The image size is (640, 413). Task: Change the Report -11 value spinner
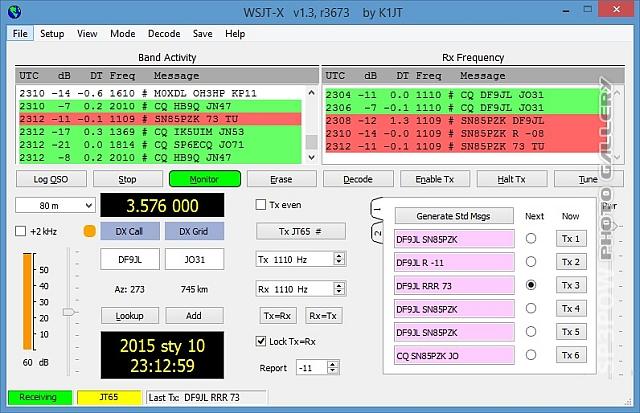[333, 368]
